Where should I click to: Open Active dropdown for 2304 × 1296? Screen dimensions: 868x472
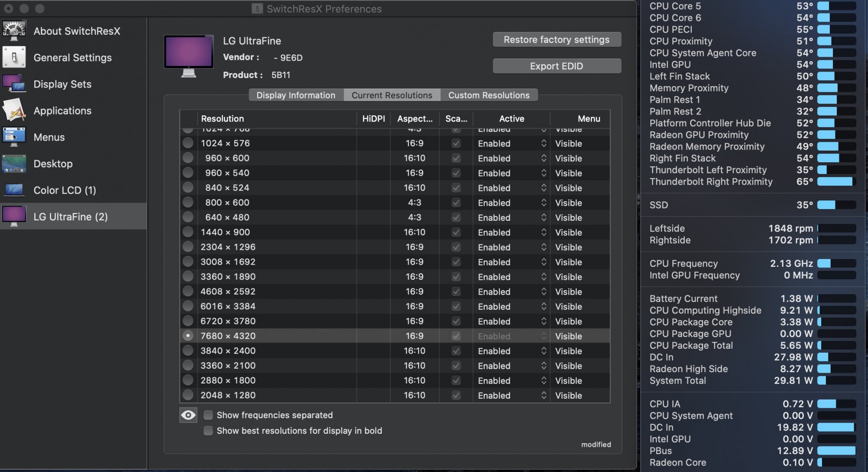[x=512, y=247]
